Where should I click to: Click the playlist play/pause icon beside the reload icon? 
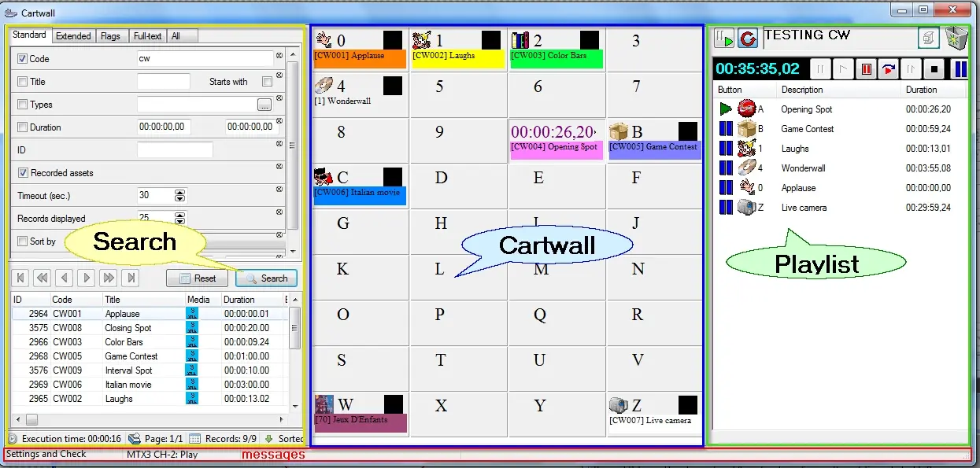724,39
